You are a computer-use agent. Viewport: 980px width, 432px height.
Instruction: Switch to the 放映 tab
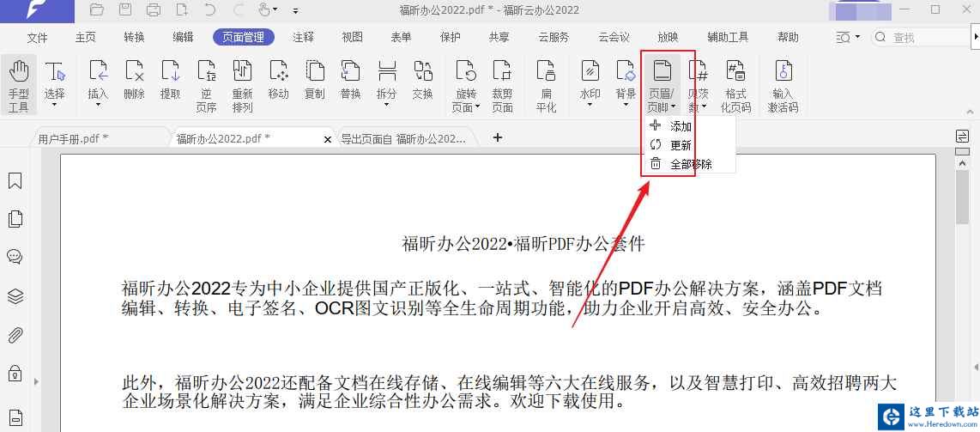coord(668,38)
